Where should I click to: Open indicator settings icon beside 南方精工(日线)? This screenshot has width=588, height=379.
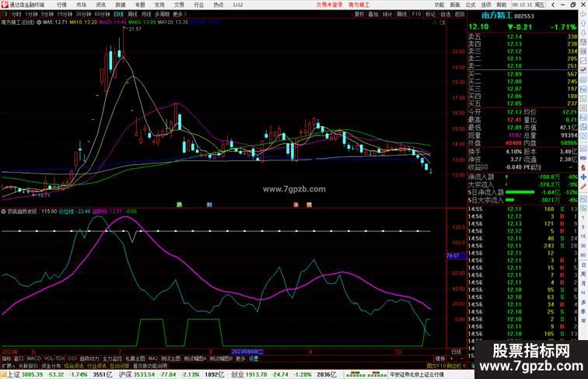tap(39, 22)
